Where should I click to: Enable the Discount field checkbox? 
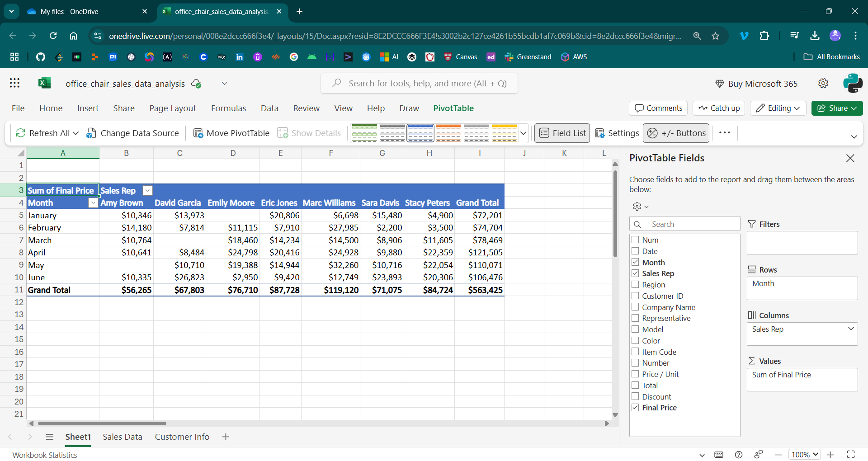click(635, 397)
